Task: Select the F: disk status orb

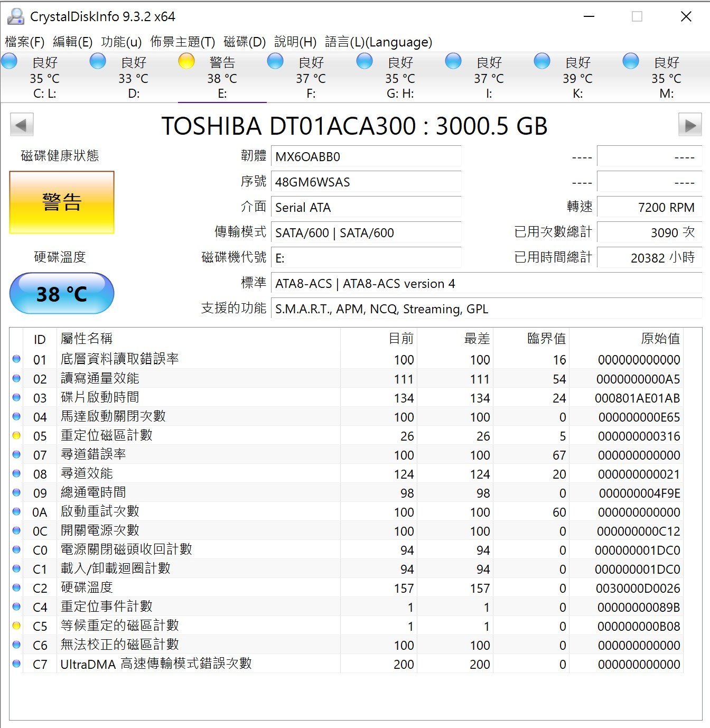Action: [x=275, y=61]
